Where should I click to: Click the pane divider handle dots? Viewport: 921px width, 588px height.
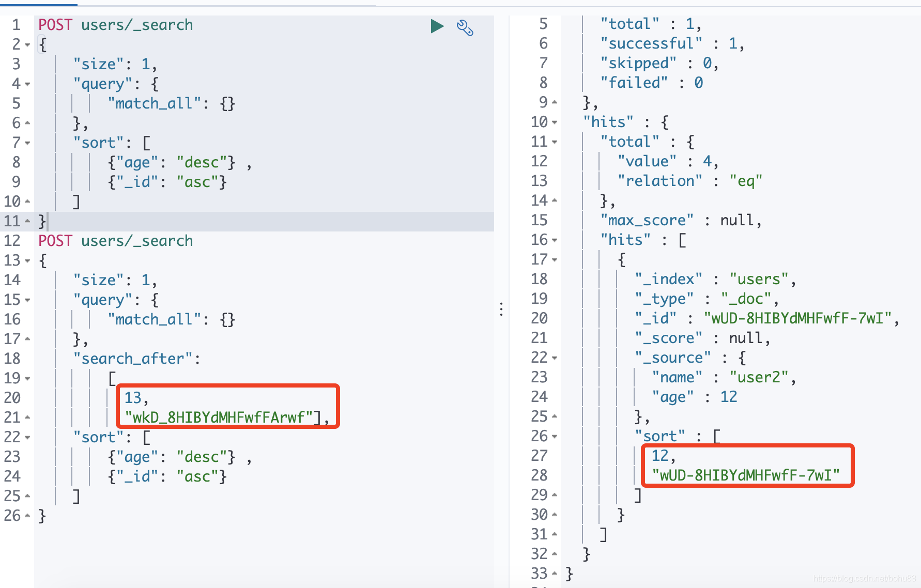point(501,310)
